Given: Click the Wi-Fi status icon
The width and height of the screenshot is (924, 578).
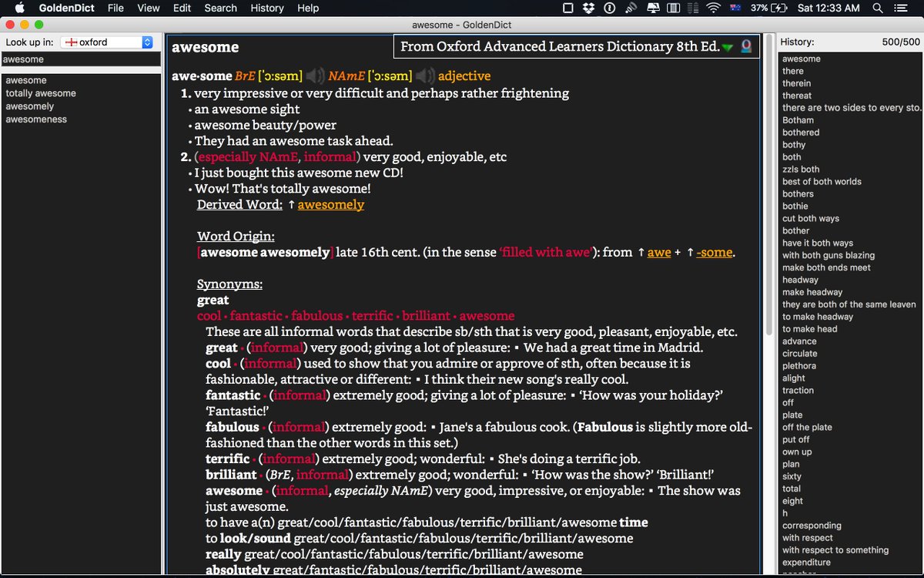Looking at the screenshot, I should (x=713, y=8).
